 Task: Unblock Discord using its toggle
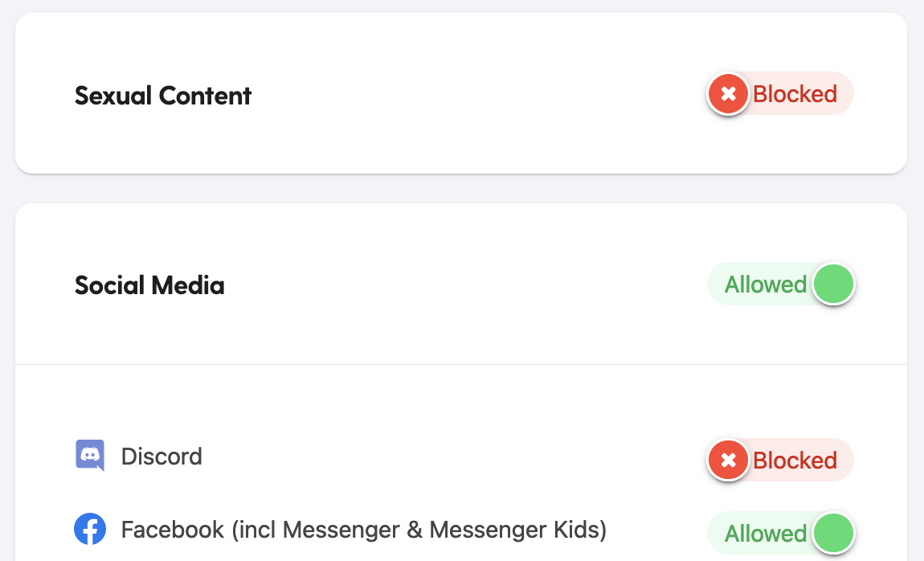(780, 461)
